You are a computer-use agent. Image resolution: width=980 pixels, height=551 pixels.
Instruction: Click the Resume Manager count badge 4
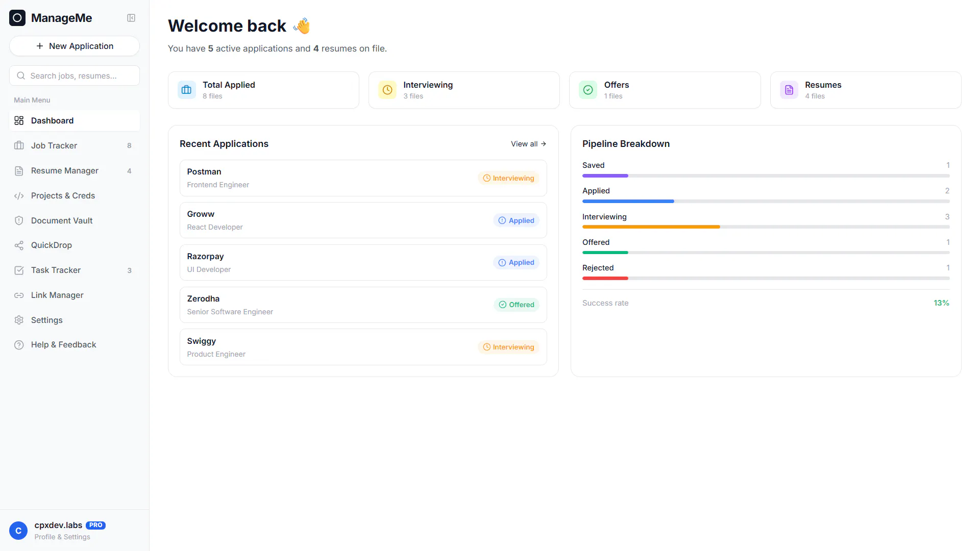[x=129, y=171]
